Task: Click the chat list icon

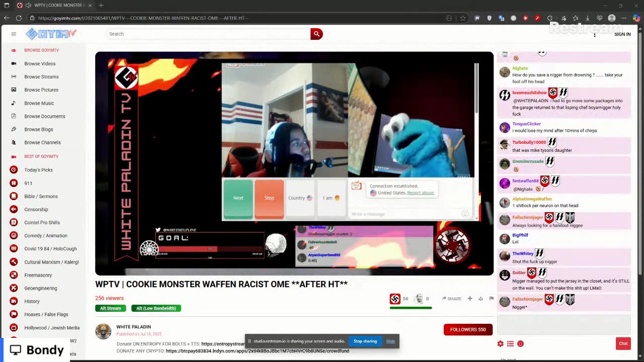Action: [510, 343]
